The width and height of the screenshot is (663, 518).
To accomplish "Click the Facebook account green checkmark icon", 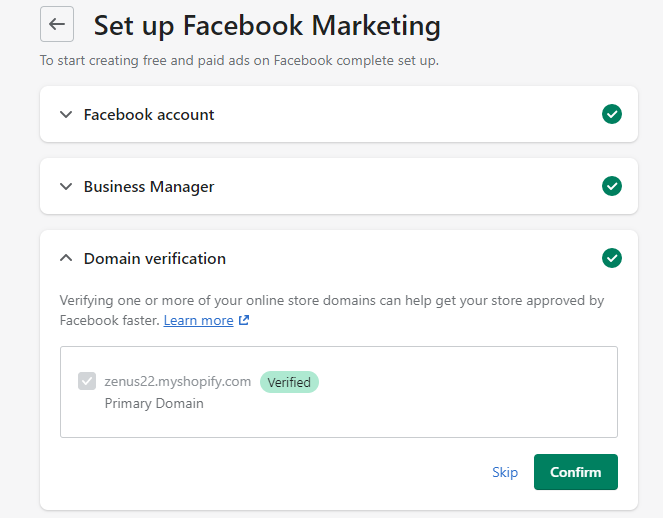I will click(x=612, y=114).
